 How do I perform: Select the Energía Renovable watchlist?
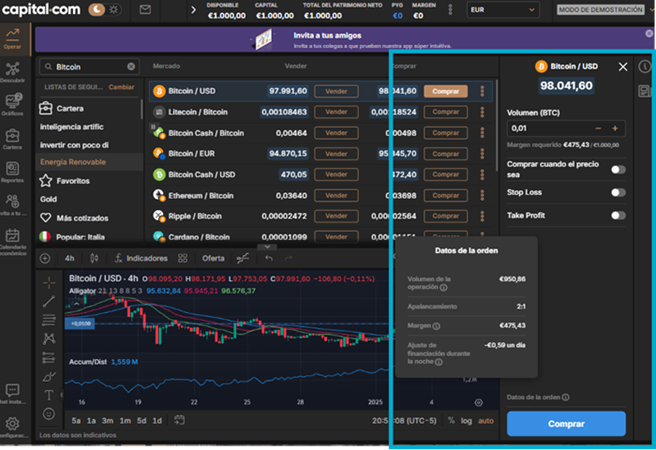click(89, 162)
